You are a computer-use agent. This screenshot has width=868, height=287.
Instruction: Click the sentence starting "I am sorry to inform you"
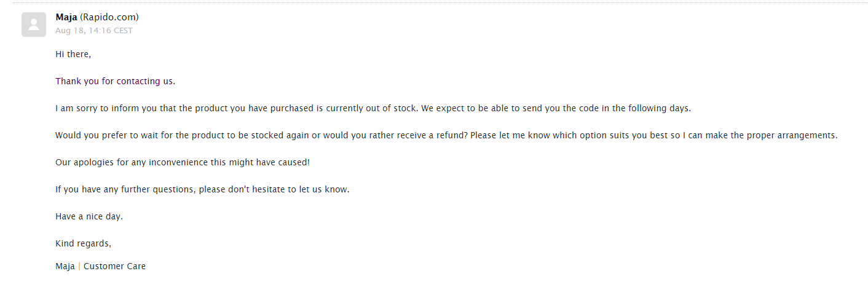click(x=373, y=108)
